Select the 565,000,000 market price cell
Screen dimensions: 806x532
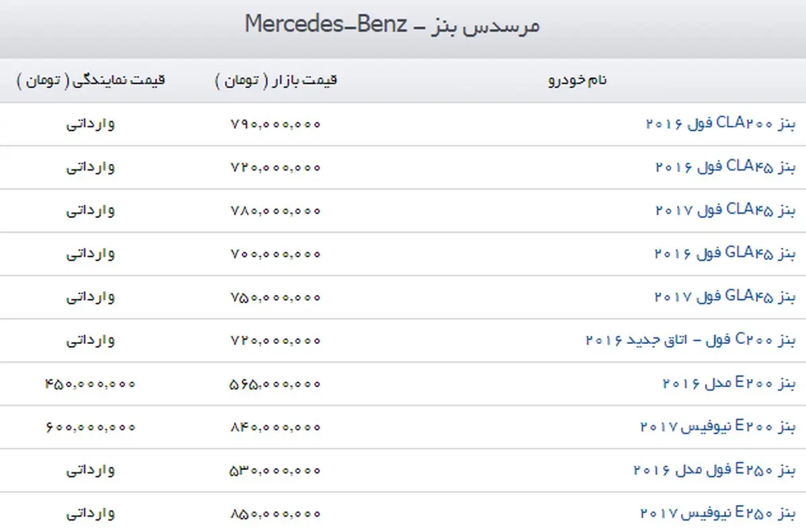pos(276,384)
